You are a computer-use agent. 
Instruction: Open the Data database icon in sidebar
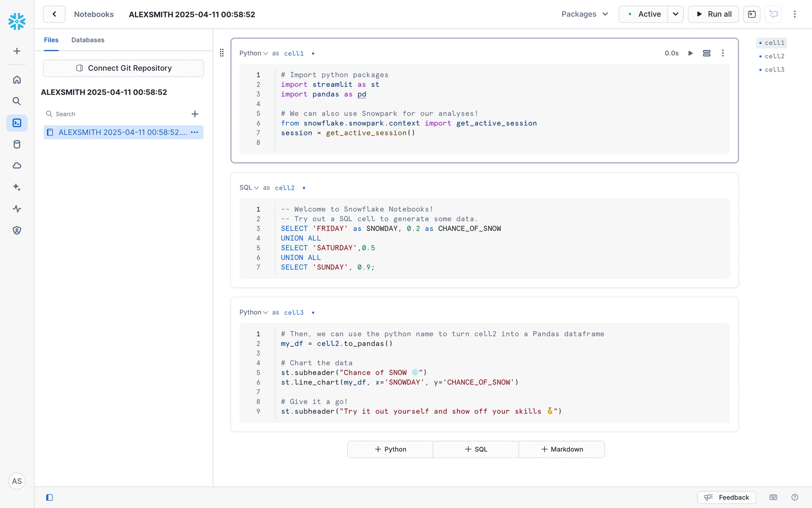pyautogui.click(x=17, y=144)
